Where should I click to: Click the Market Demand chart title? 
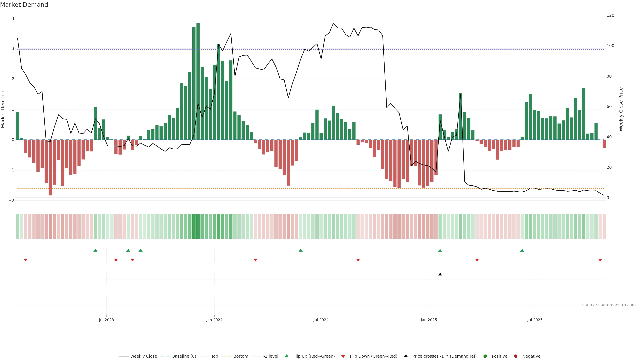(x=24, y=5)
